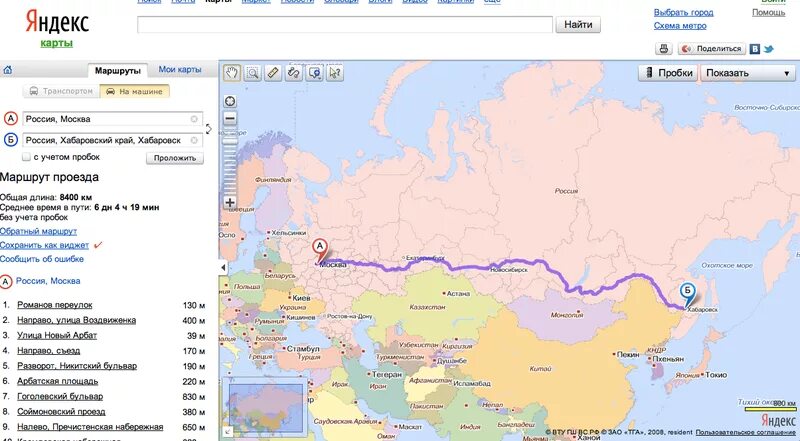Select the ruler distance tool
This screenshot has height=441, width=800.
pos(273,73)
